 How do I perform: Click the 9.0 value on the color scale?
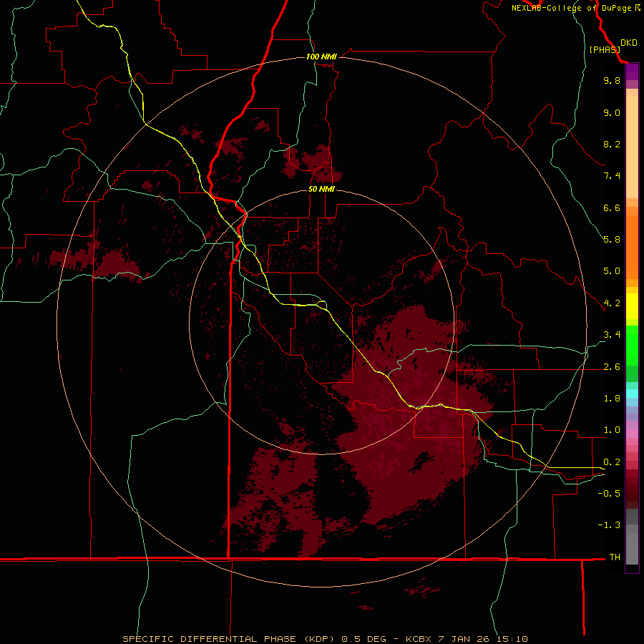(x=612, y=112)
